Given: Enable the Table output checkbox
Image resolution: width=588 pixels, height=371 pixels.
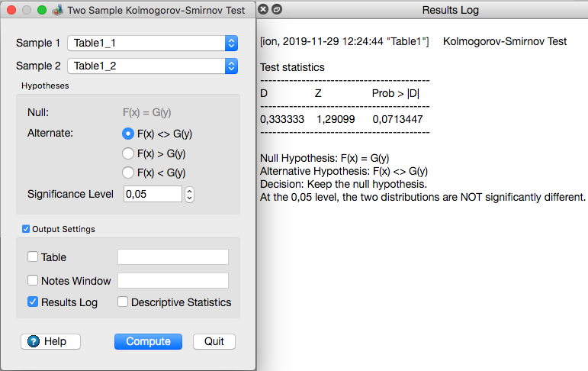Looking at the screenshot, I should pos(33,257).
